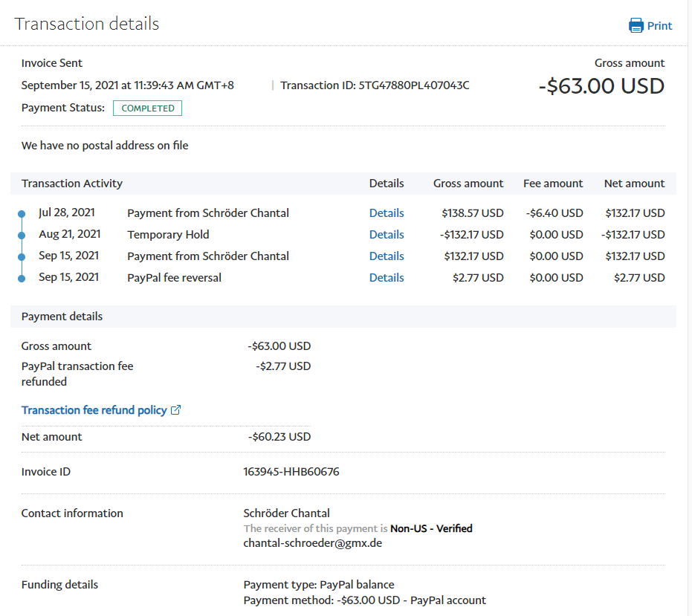Image resolution: width=692 pixels, height=616 pixels.
Task: Click the Print link text
Action: [659, 26]
